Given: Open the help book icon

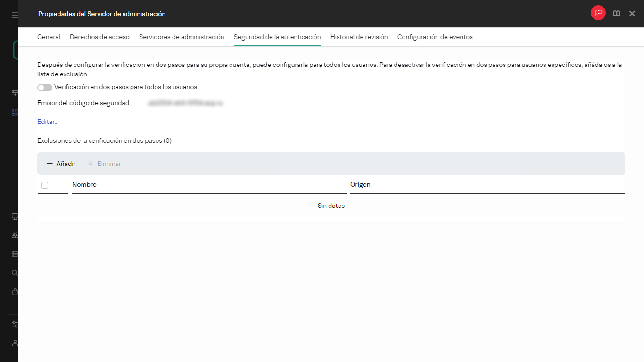Looking at the screenshot, I should (x=616, y=14).
